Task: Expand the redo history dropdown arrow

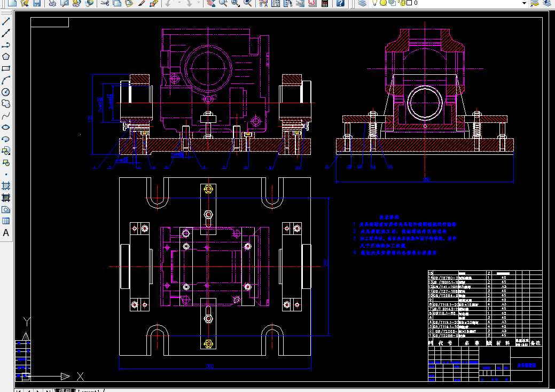Action: (198, 3)
